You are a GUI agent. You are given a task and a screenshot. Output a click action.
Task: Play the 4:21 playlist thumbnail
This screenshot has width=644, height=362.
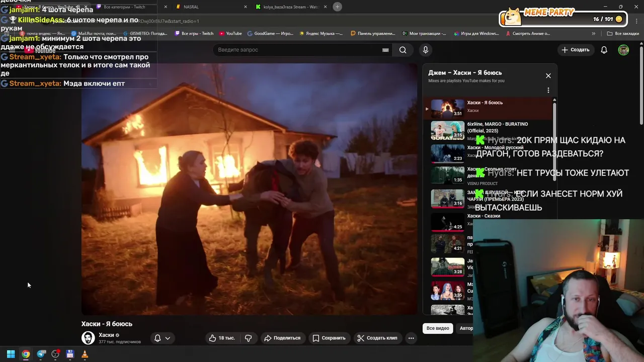(x=447, y=244)
